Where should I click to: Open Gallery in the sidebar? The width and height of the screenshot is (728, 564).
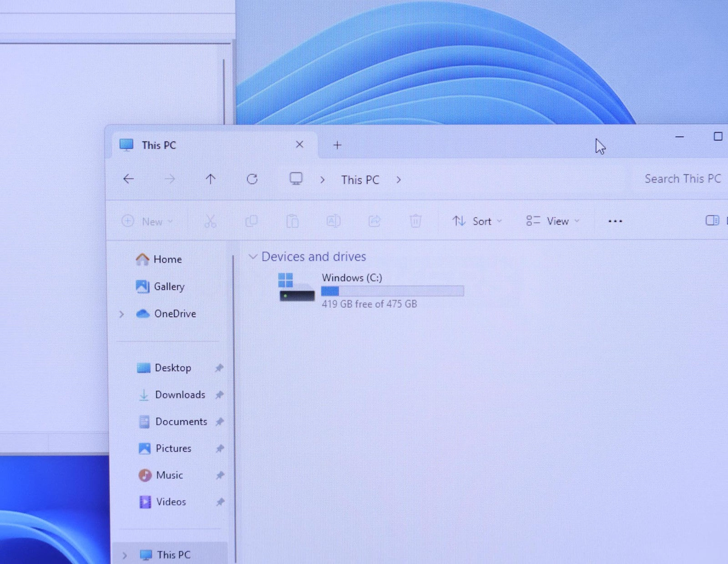tap(168, 287)
